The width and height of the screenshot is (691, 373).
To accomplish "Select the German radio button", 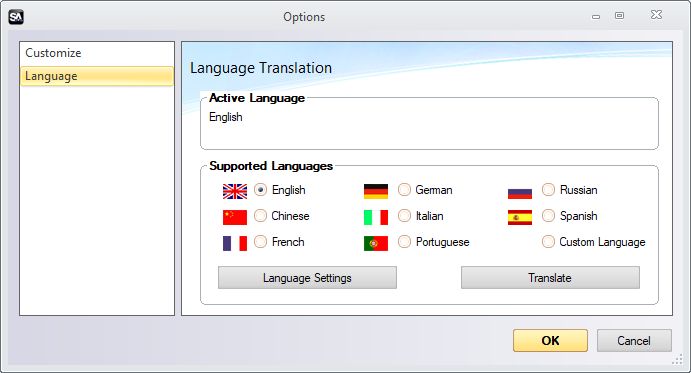I will point(404,190).
